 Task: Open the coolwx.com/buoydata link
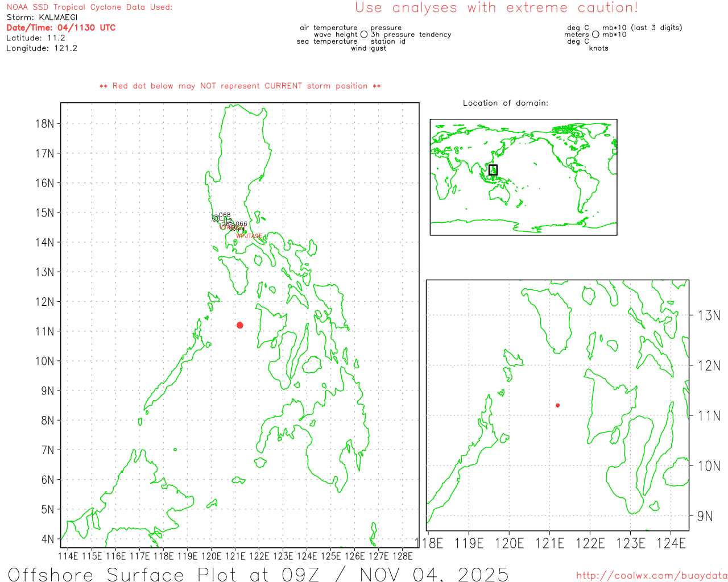click(x=652, y=576)
